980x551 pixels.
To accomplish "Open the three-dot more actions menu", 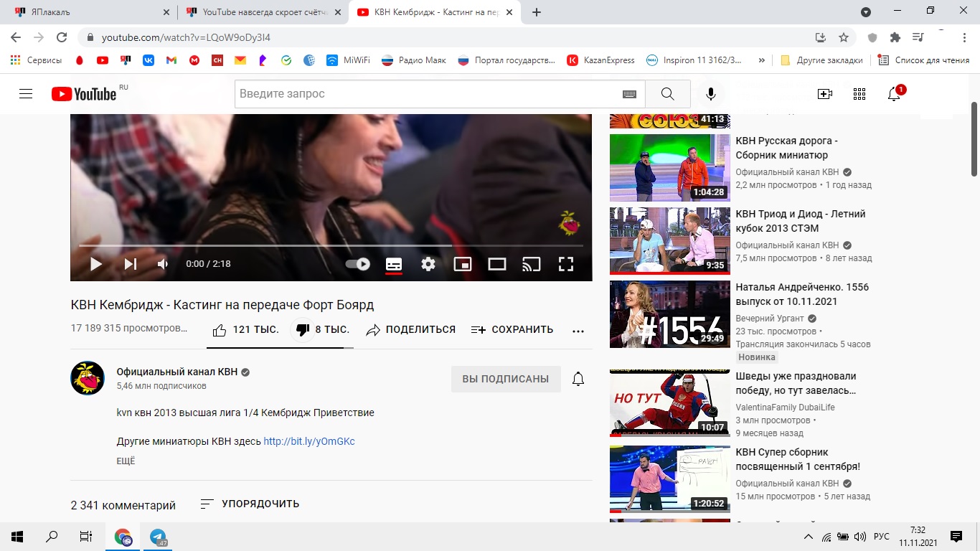I will (x=578, y=331).
